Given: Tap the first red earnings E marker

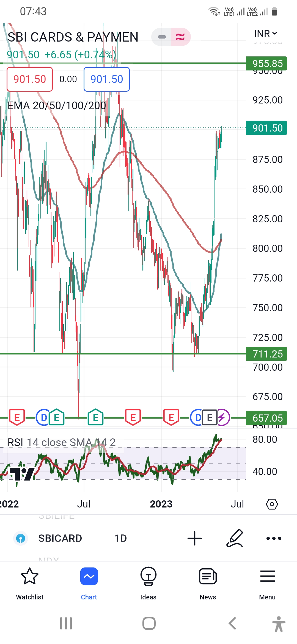Looking at the screenshot, I should [17, 417].
